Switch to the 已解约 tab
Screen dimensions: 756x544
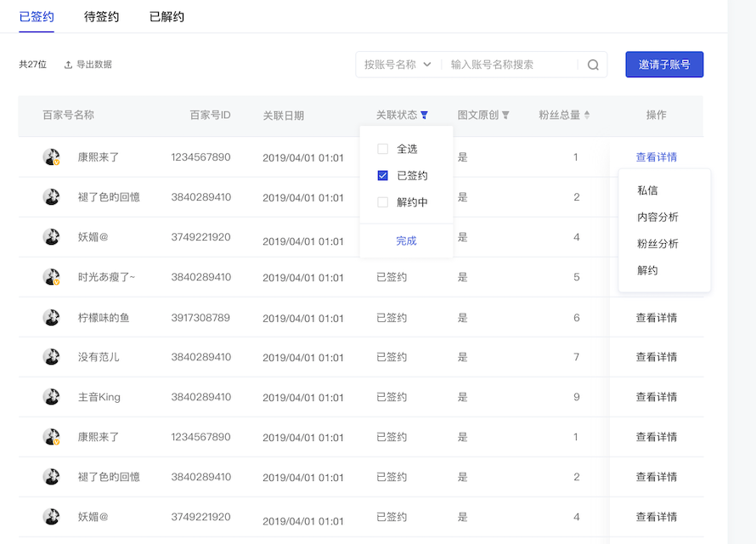tap(166, 17)
